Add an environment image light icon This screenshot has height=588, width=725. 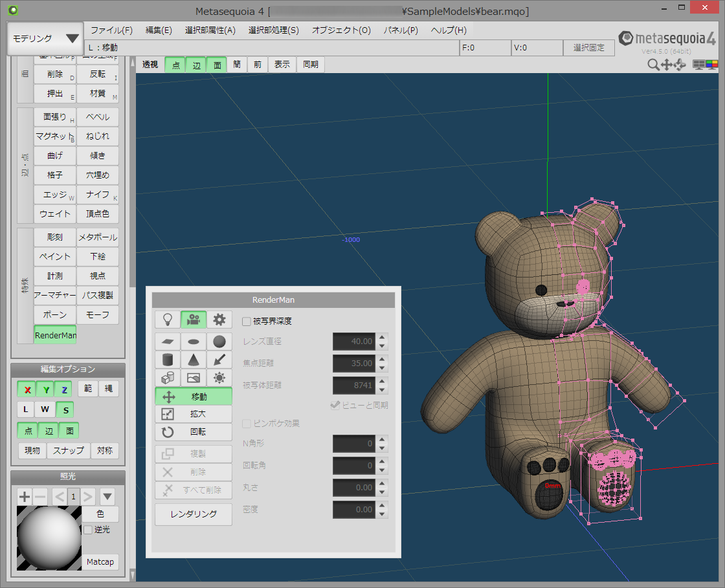pyautogui.click(x=194, y=378)
